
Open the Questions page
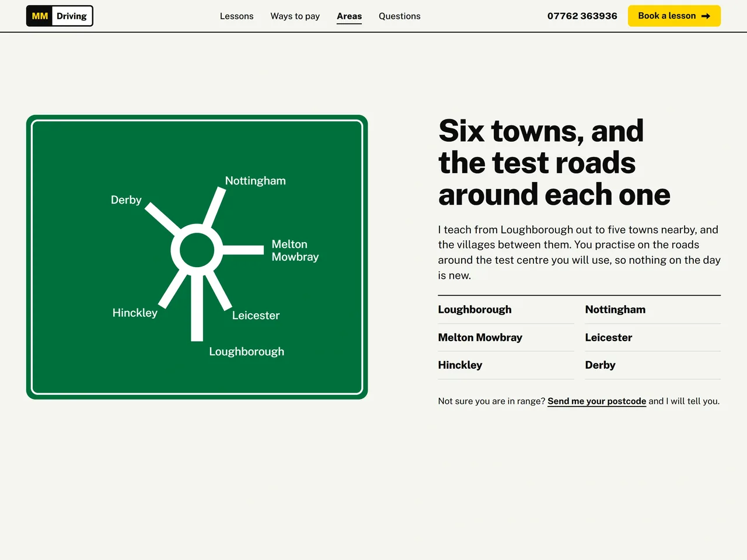399,16
